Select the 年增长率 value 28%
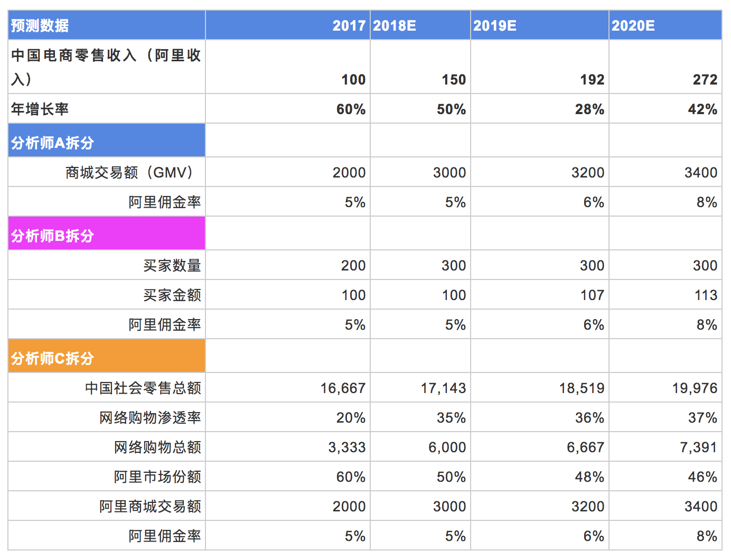This screenshot has width=731, height=560. pos(589,109)
